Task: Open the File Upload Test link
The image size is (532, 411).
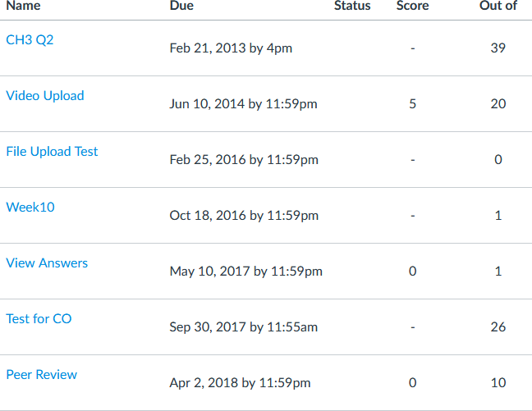Action: point(52,152)
